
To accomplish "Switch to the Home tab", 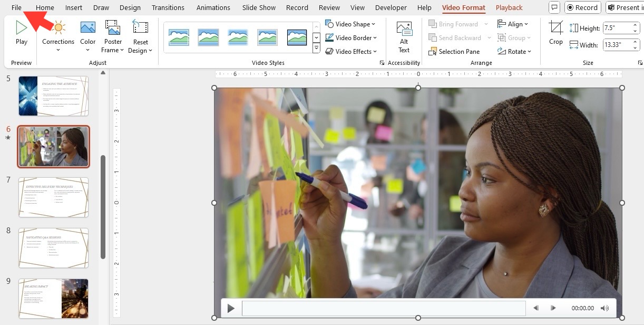I will [45, 7].
